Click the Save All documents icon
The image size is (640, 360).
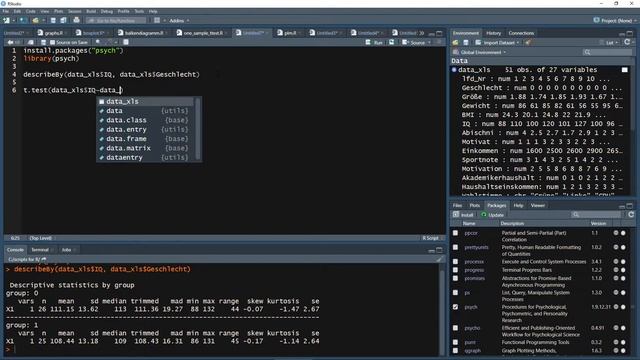(x=63, y=20)
